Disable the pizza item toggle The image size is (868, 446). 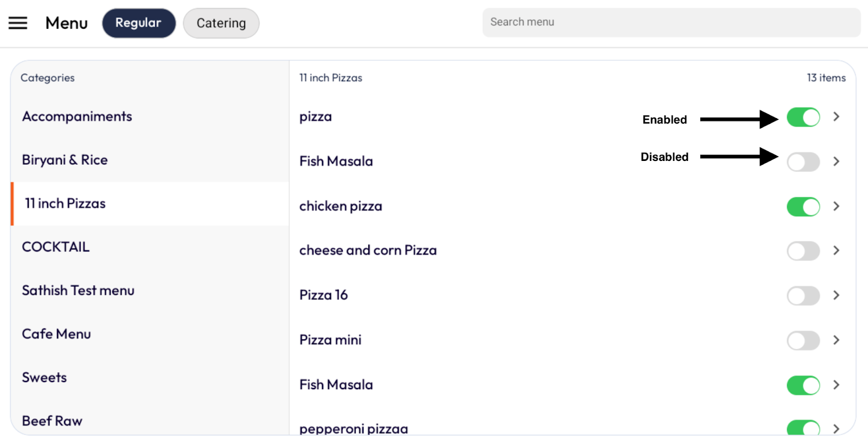[x=803, y=117]
